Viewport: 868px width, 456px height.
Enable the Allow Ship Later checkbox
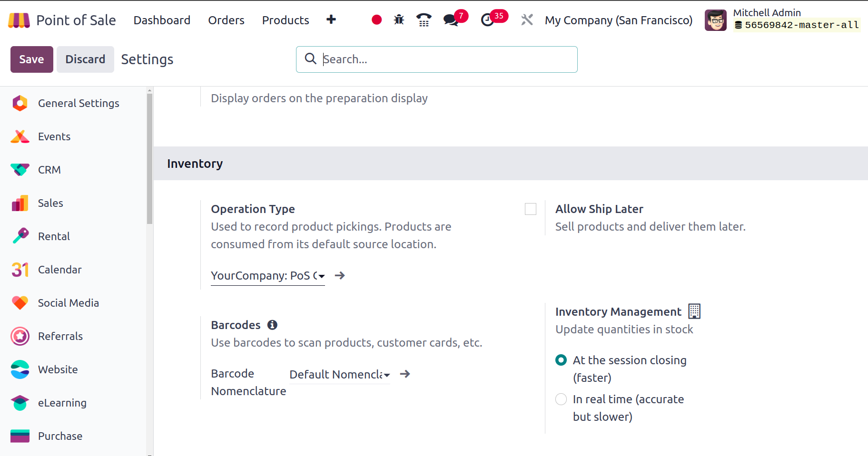point(530,209)
